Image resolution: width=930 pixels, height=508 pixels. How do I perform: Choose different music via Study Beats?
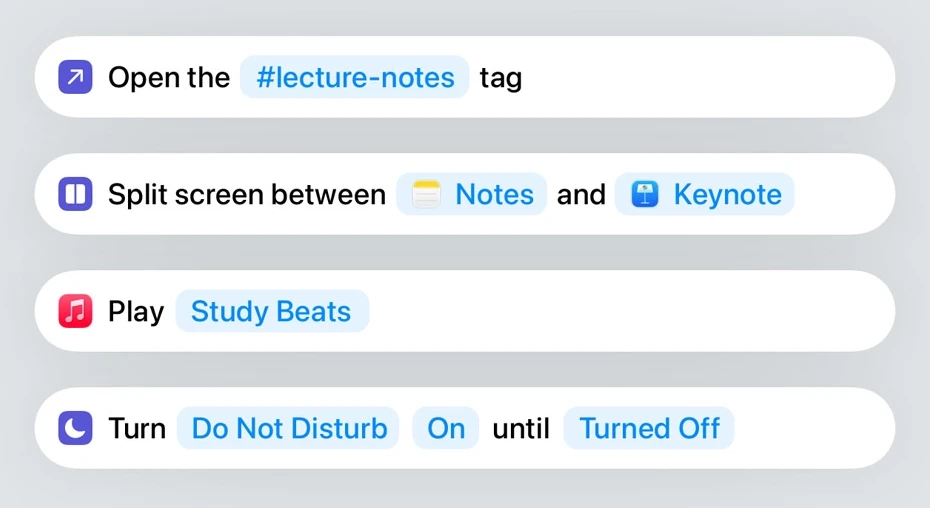(x=272, y=311)
